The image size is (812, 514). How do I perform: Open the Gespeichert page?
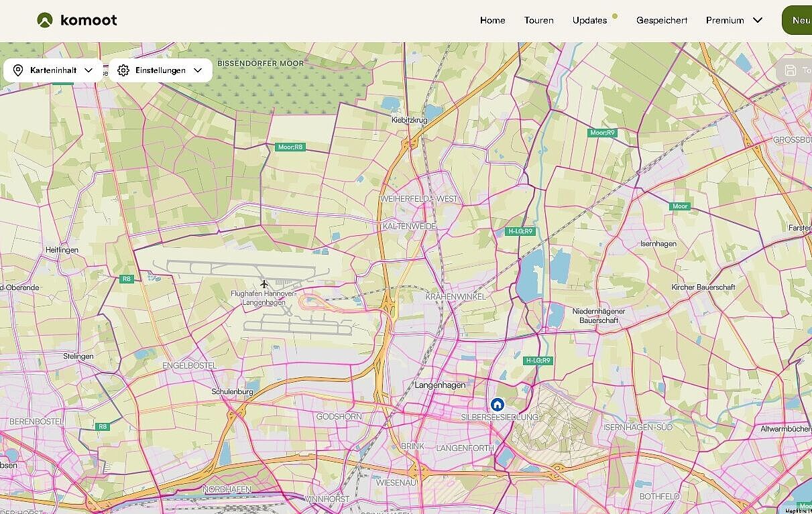[662, 20]
